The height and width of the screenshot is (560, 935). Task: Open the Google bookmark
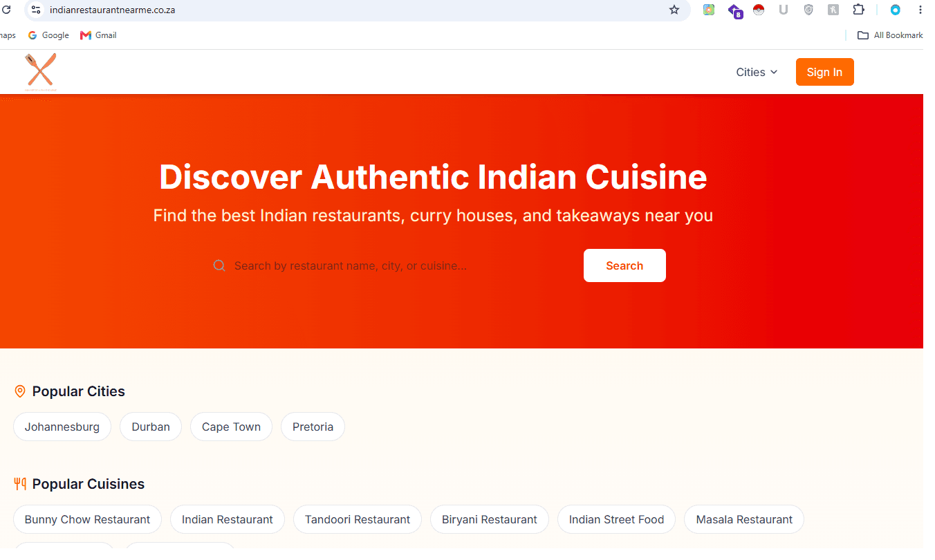pos(48,35)
